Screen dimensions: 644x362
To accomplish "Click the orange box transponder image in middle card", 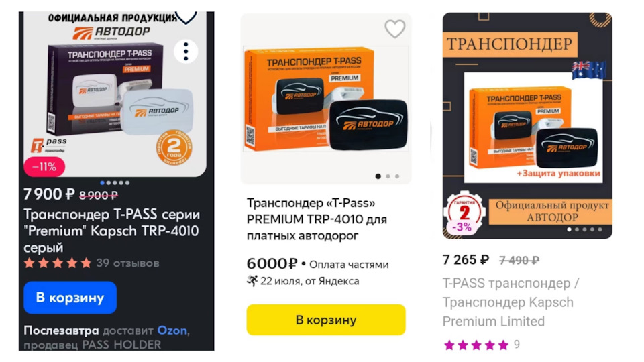I will [x=326, y=99].
